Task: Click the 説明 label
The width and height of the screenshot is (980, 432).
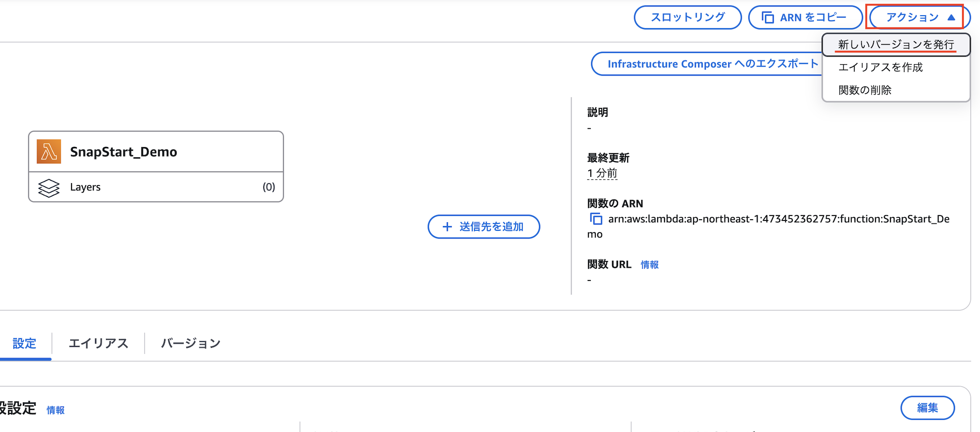Action: [597, 112]
